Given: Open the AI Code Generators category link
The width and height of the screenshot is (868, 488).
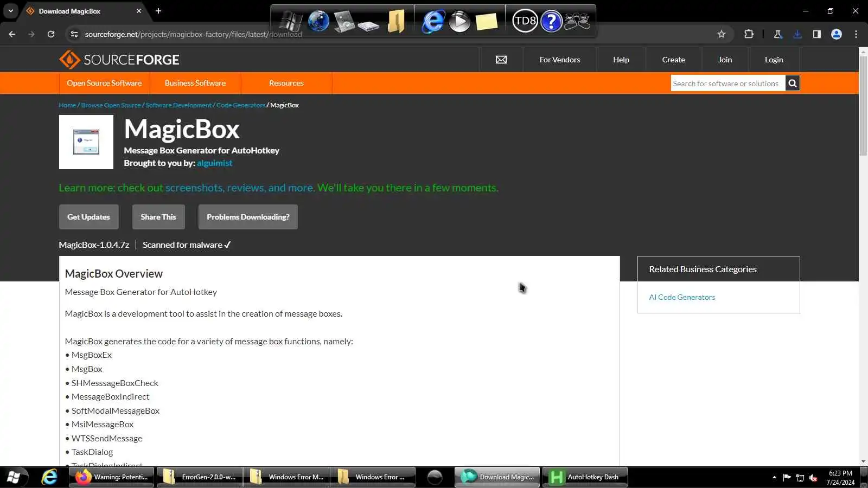Looking at the screenshot, I should 682,297.
